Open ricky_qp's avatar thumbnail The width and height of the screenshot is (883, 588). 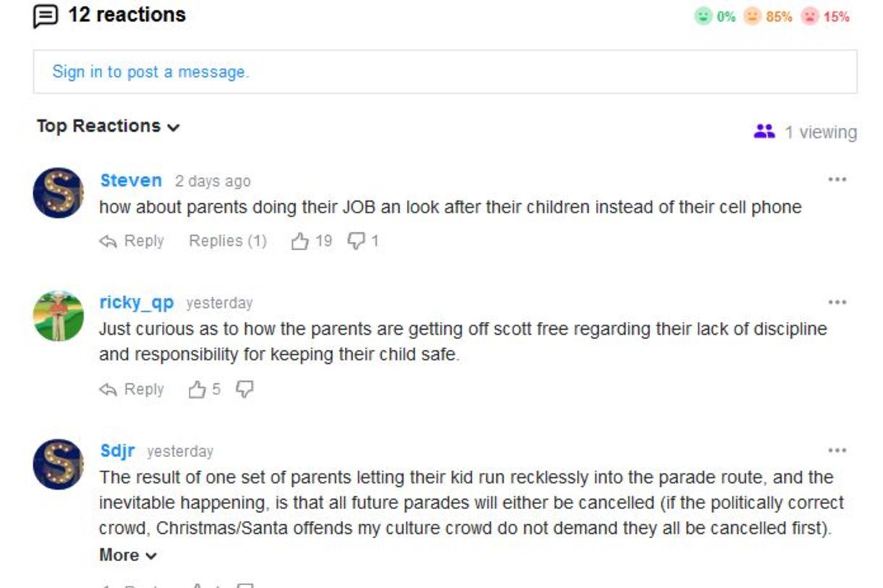point(59,316)
